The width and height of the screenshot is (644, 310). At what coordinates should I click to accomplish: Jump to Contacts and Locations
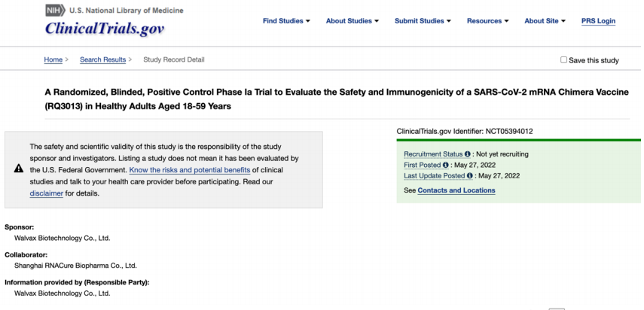point(456,190)
